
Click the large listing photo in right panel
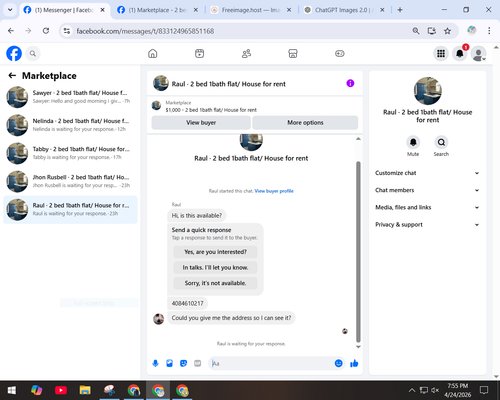point(428,91)
